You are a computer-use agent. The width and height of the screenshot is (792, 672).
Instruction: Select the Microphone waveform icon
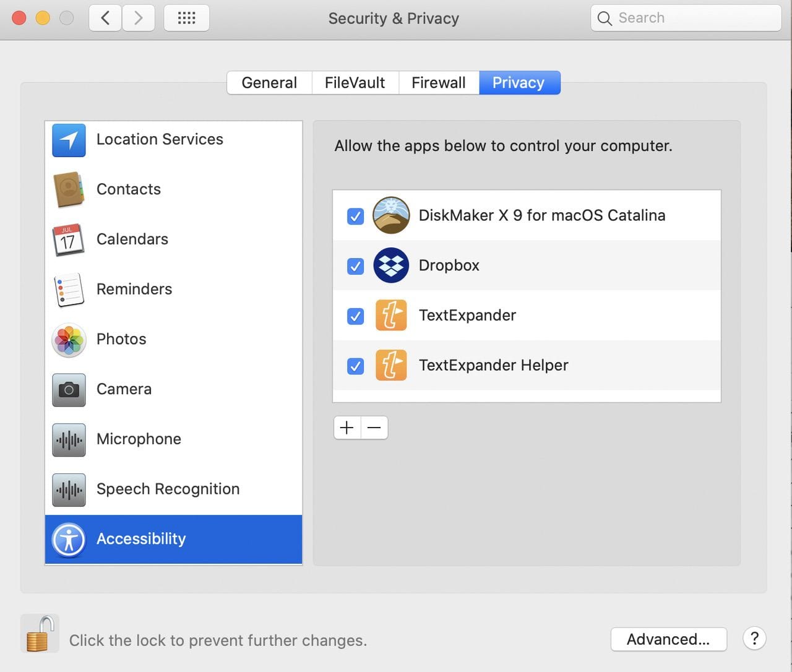(69, 440)
